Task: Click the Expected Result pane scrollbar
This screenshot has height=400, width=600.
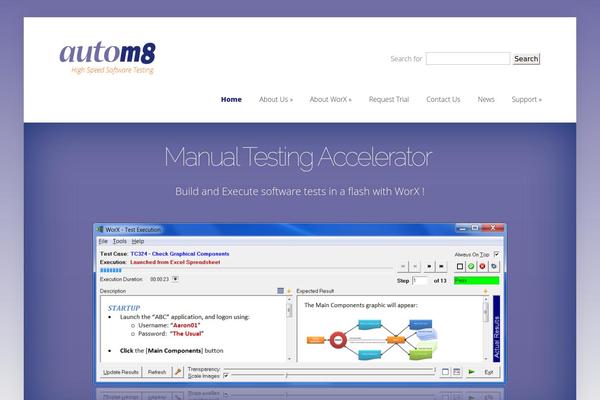Action: coord(486,329)
